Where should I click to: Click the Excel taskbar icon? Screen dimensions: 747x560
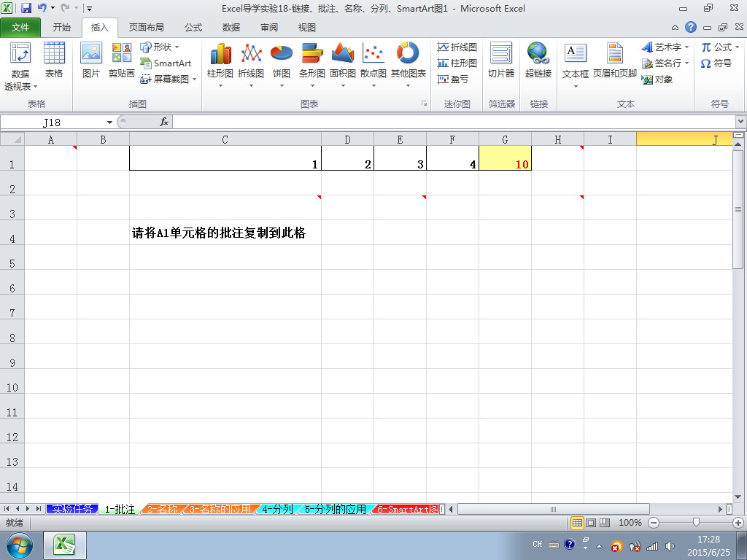tap(65, 545)
